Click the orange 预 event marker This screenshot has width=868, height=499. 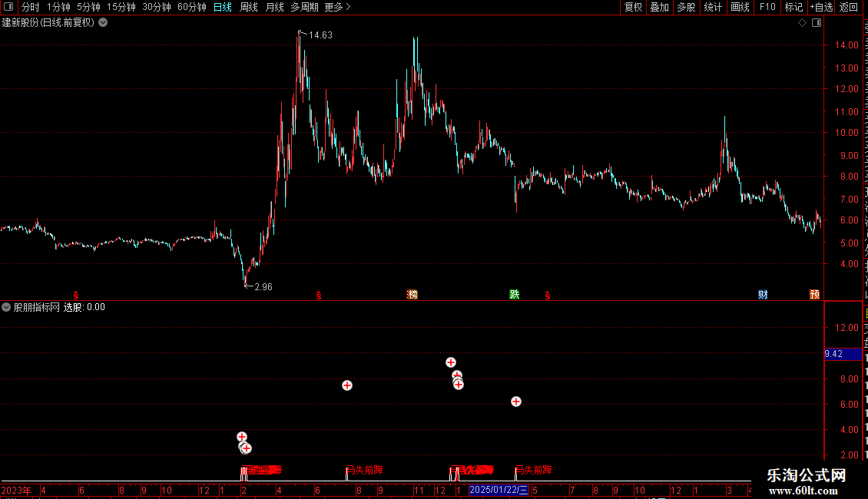tap(814, 294)
